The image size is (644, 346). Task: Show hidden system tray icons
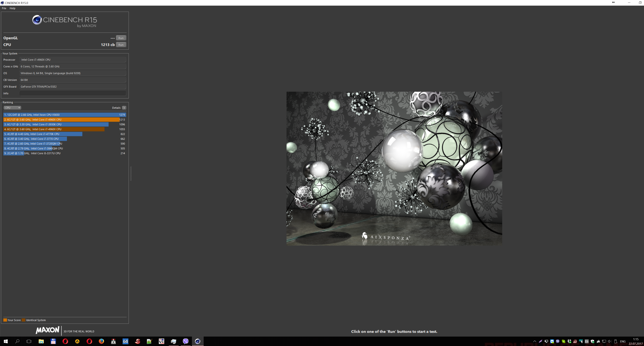tap(535, 341)
